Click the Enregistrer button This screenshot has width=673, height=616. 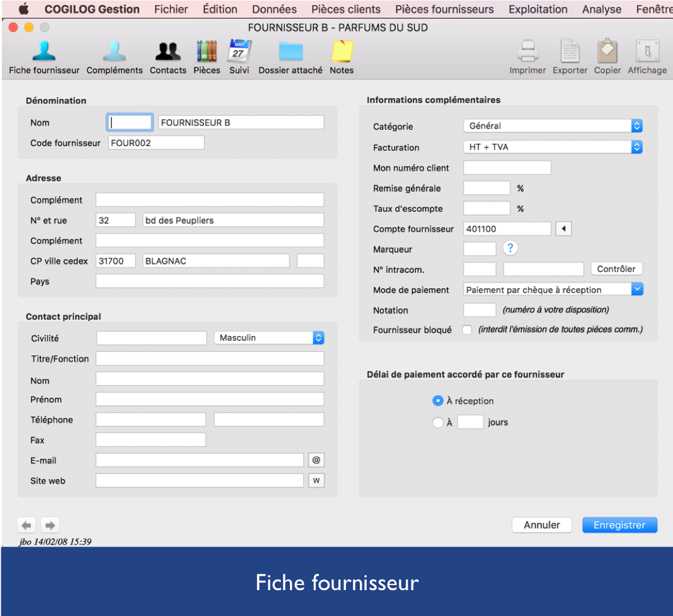[x=619, y=525]
